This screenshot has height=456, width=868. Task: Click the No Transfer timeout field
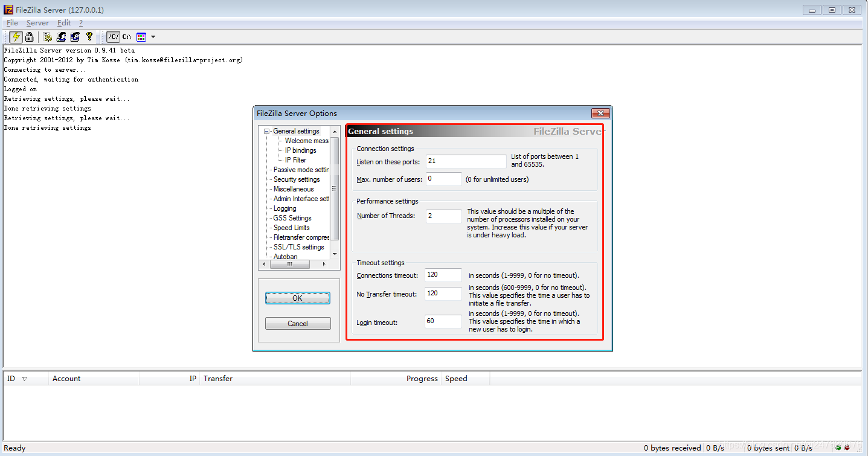[x=443, y=294]
